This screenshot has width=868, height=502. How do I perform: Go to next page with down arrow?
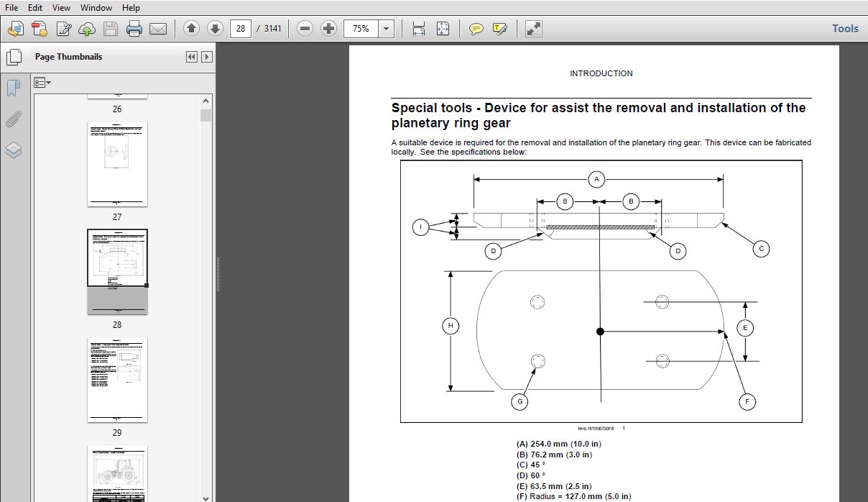pos(215,29)
